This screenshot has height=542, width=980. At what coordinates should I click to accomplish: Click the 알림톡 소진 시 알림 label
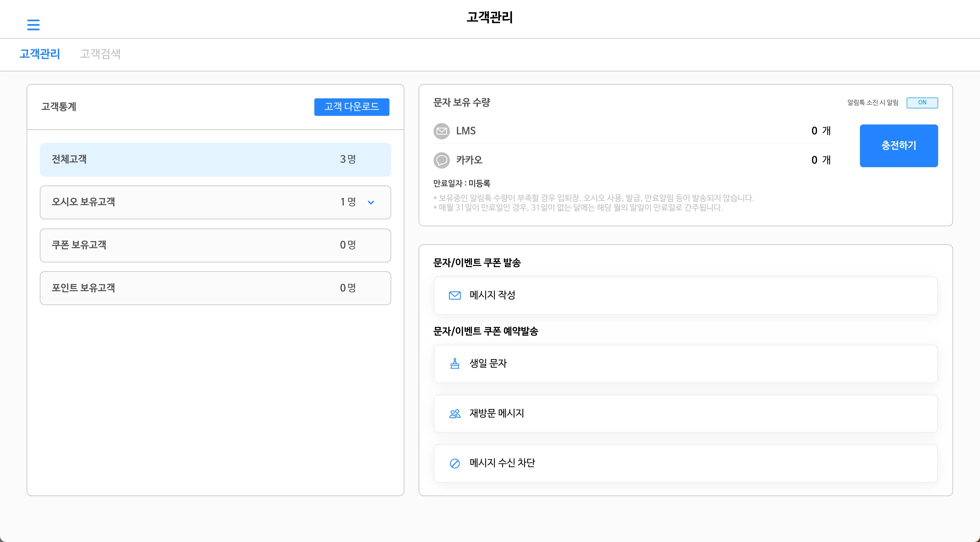pos(873,103)
